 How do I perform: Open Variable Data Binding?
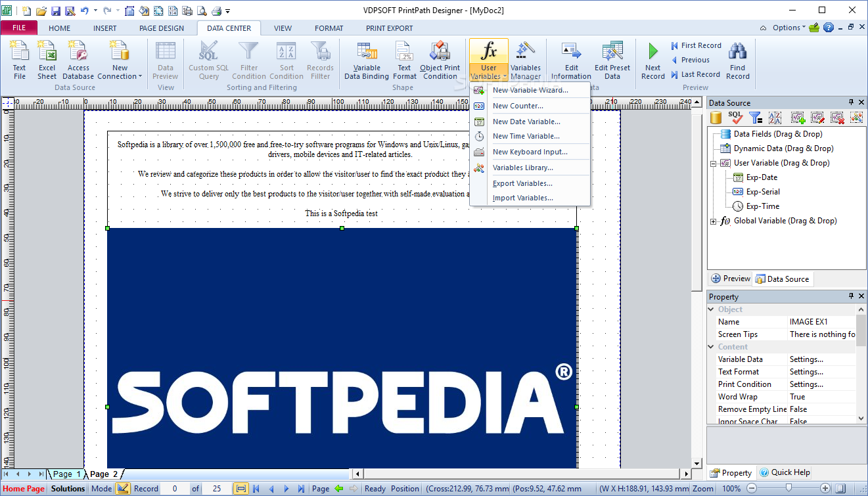tap(367, 60)
